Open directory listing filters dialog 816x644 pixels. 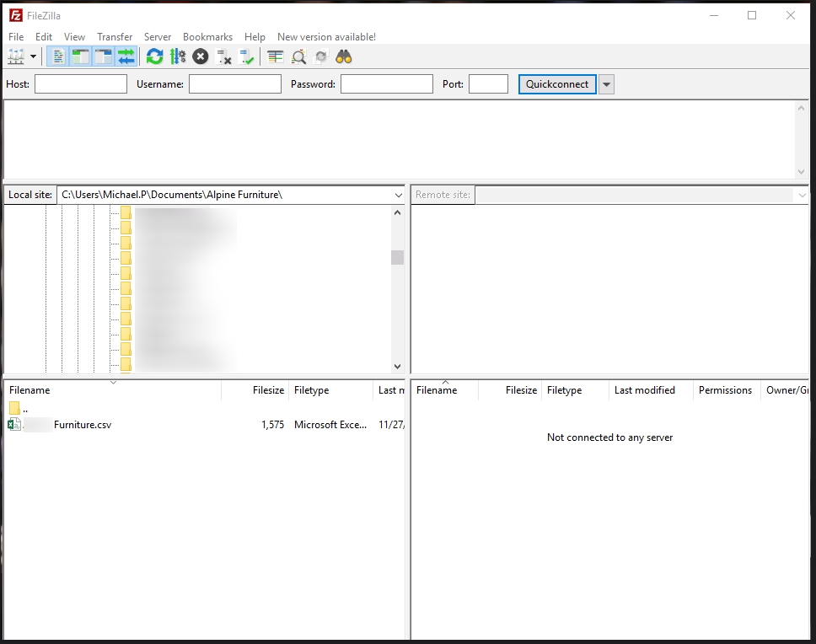point(276,56)
